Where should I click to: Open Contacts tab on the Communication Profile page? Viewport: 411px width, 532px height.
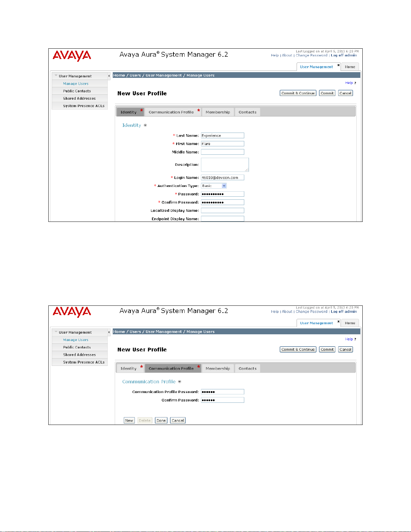tap(248, 369)
